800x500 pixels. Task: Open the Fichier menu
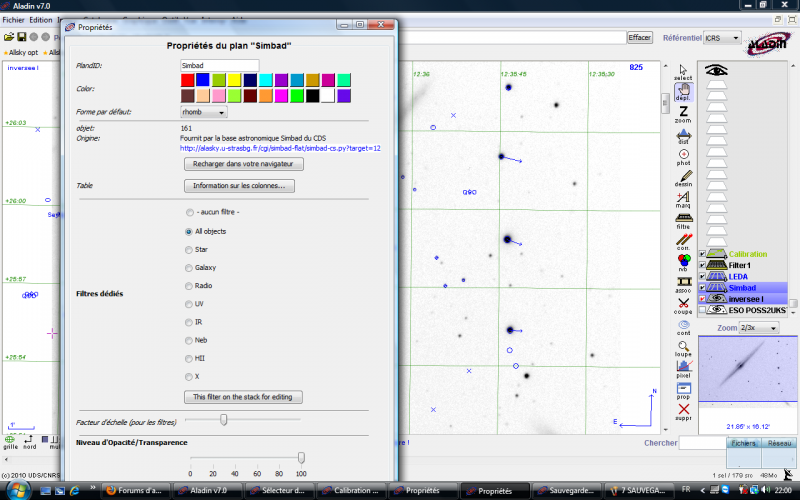[x=13, y=20]
